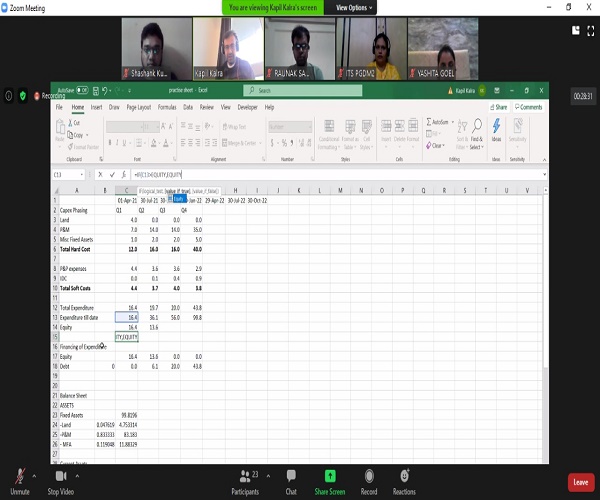Screen dimensions: 600x500
Task: Switch to the Developer tab
Action: pos(248,107)
